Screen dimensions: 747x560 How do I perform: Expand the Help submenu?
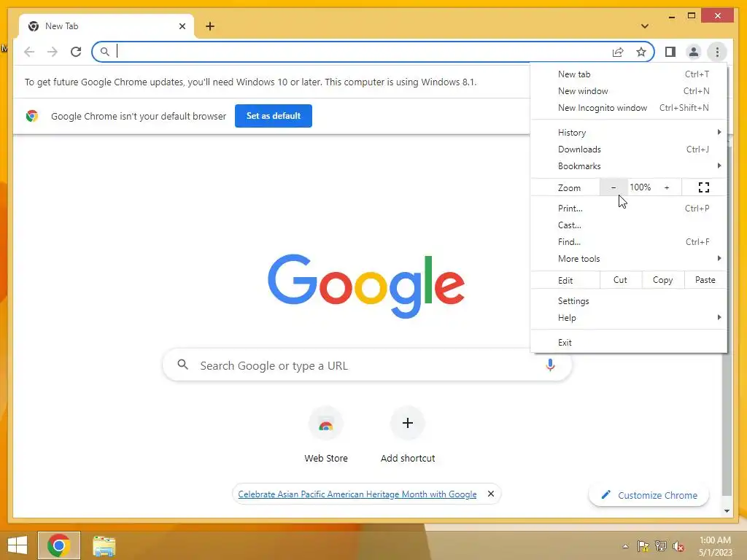point(629,318)
